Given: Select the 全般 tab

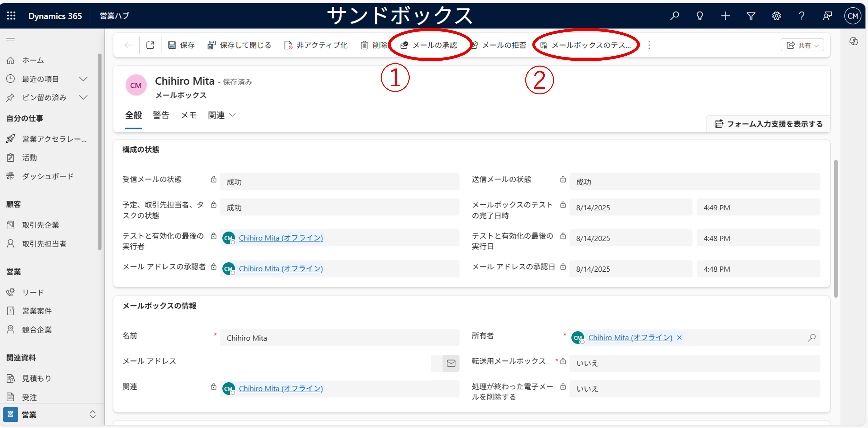Looking at the screenshot, I should [133, 115].
